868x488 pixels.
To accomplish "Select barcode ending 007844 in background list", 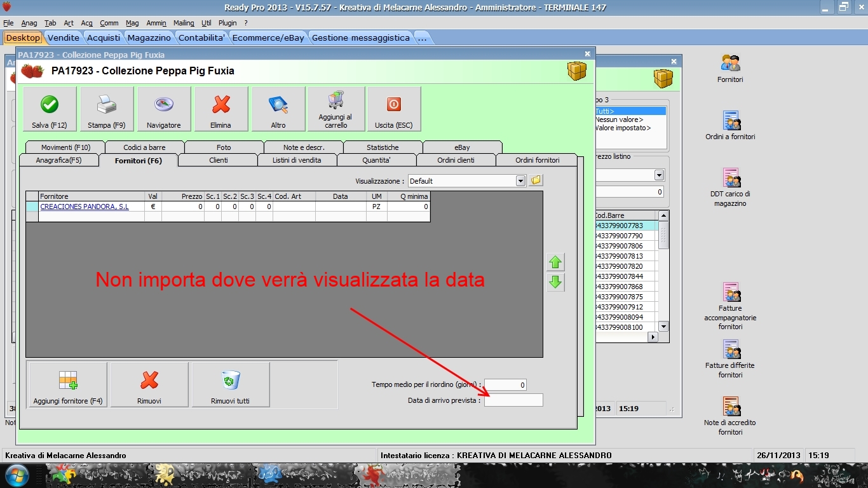I will click(624, 276).
